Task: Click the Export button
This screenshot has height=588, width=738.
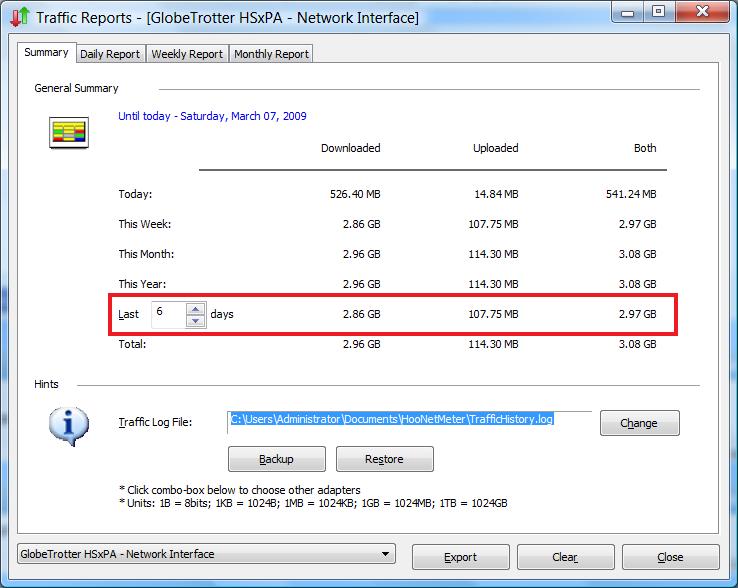Action: pos(460,557)
